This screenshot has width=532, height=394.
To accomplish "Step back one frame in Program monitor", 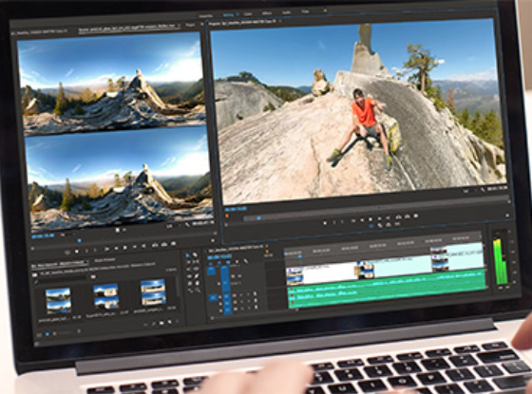I will pyautogui.click(x=362, y=220).
